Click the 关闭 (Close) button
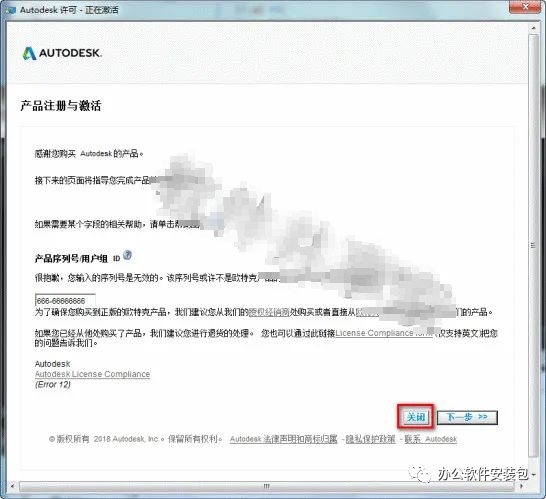This screenshot has width=546, height=499. tap(415, 417)
